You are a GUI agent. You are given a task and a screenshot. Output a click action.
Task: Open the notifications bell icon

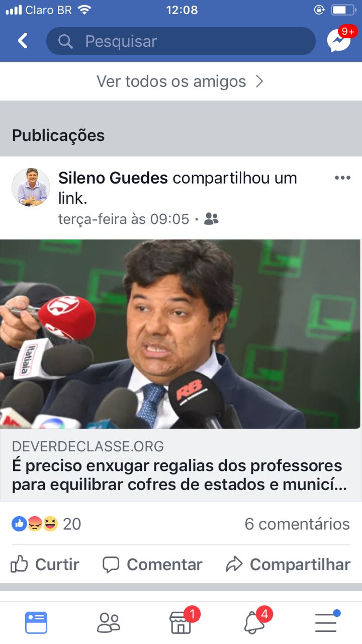coord(254,623)
